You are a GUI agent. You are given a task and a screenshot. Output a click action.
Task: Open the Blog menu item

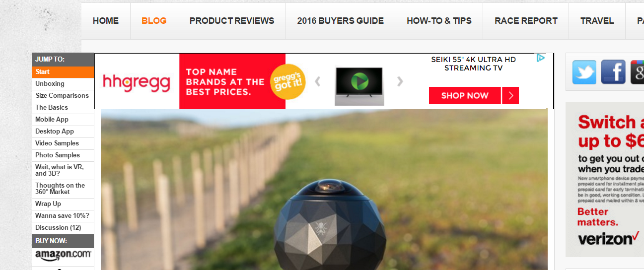point(154,21)
